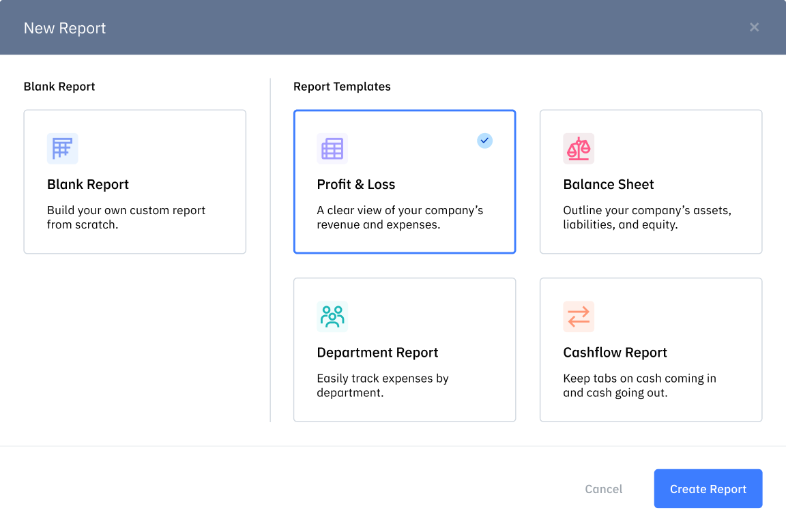Viewport: 786px width, 532px height.
Task: Select the Cashflow Report template title
Action: pos(615,353)
